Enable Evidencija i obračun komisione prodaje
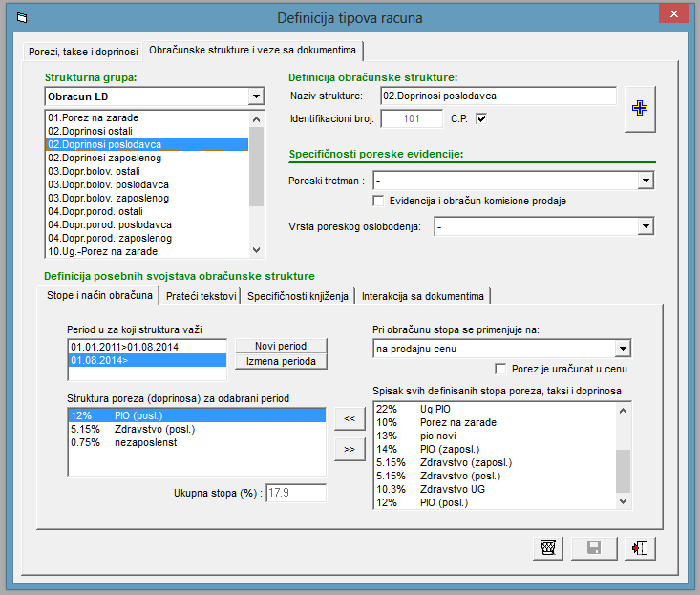The image size is (700, 595). 380,201
